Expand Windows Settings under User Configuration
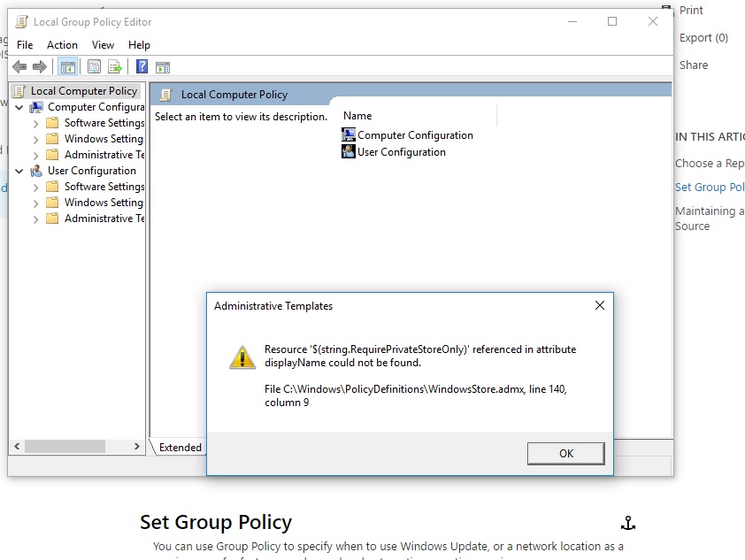 (35, 203)
